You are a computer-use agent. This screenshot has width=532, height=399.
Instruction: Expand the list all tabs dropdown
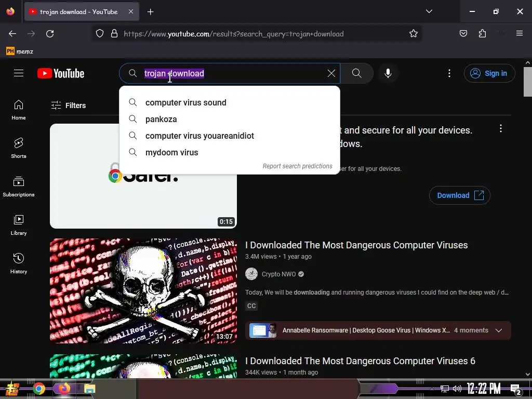429,11
